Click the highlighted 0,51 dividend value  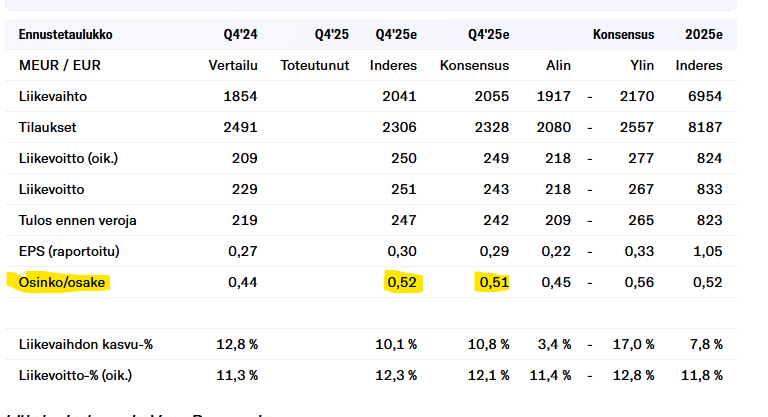click(x=493, y=283)
